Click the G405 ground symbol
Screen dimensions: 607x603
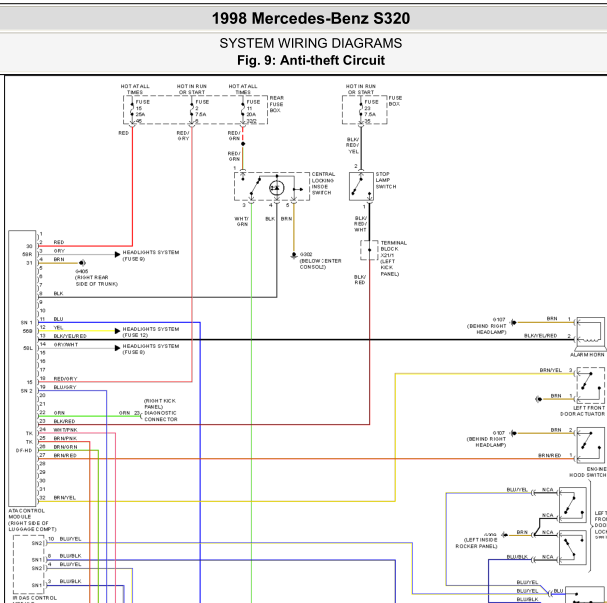pyautogui.click(x=82, y=263)
